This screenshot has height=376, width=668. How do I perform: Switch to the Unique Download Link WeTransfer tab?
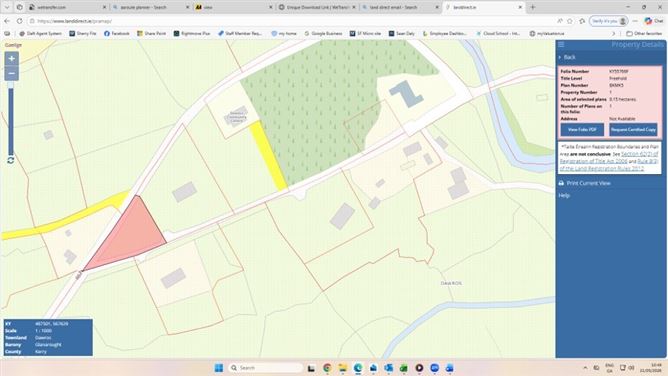[317, 7]
